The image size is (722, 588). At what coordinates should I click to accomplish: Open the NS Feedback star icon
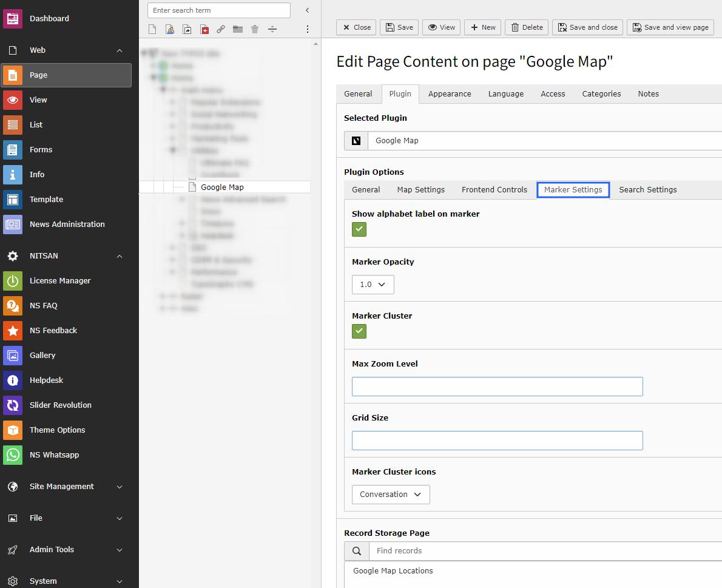coord(12,331)
